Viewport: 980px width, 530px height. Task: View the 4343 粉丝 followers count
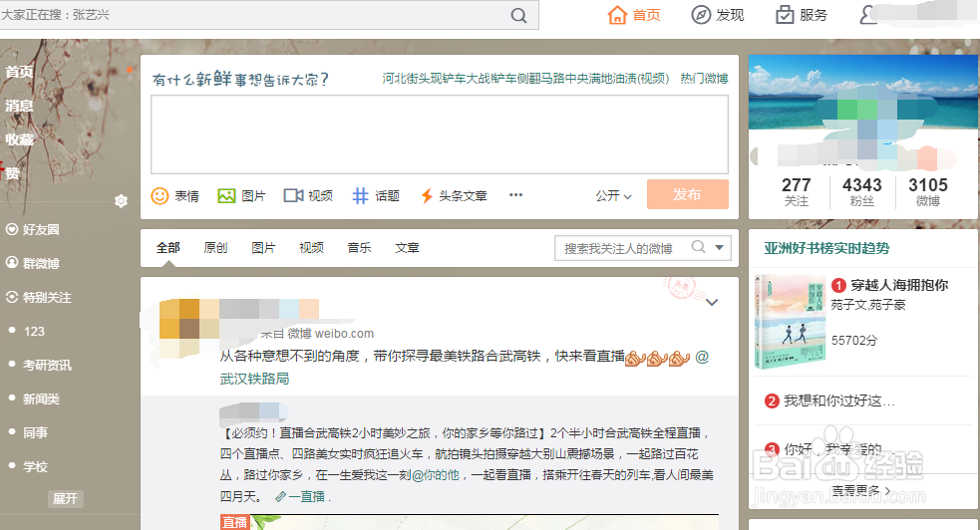pyautogui.click(x=862, y=191)
